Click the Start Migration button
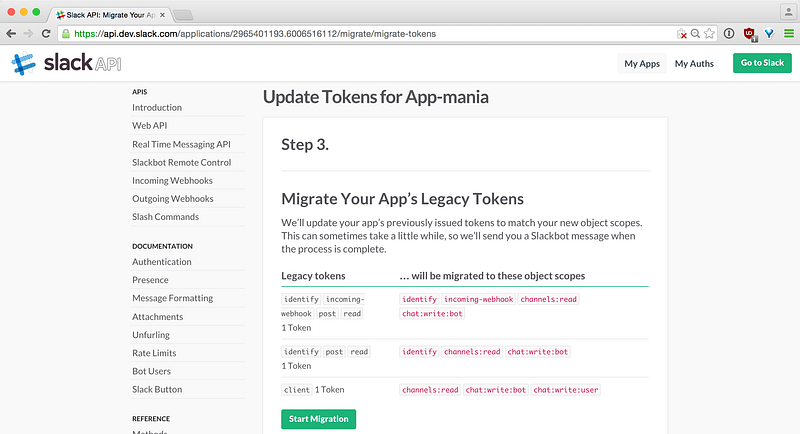Viewport: 800px width, 434px height. [x=318, y=419]
